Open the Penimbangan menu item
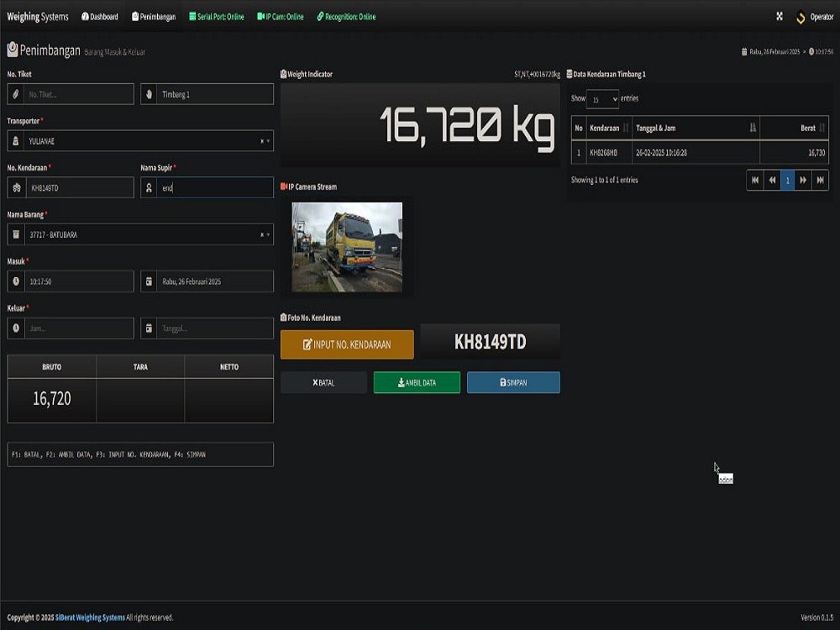840x630 pixels. pos(154,17)
